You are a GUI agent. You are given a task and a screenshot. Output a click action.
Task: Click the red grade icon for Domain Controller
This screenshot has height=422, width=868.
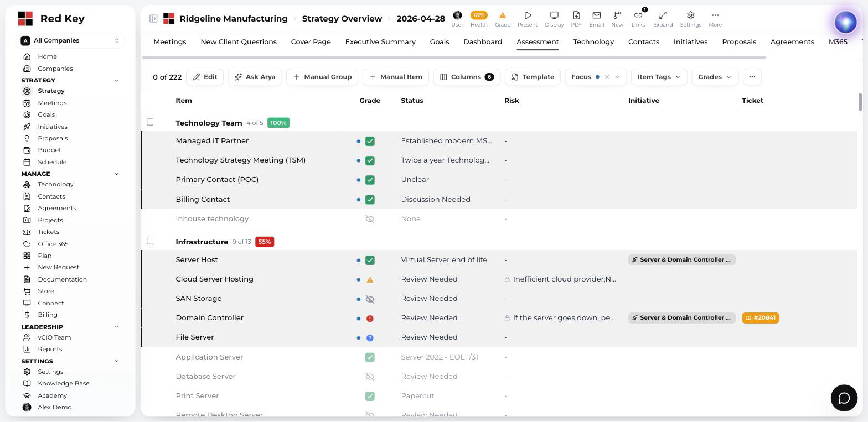[370, 318]
